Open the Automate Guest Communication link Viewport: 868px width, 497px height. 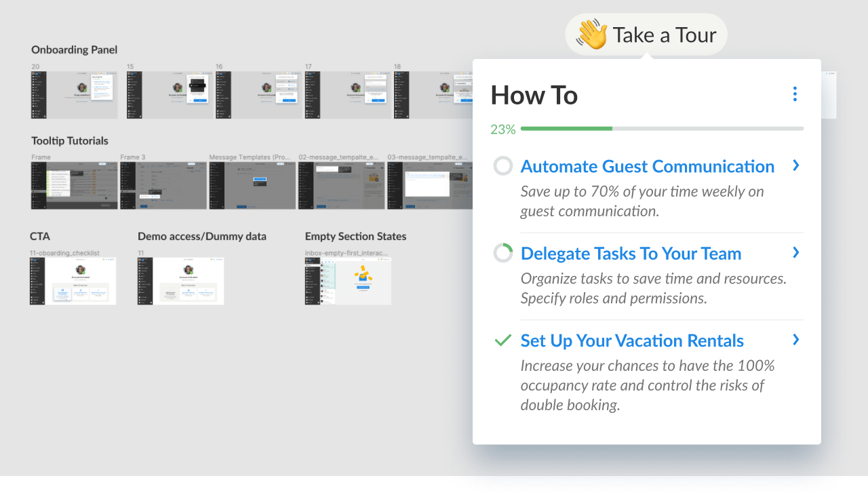[x=647, y=167]
